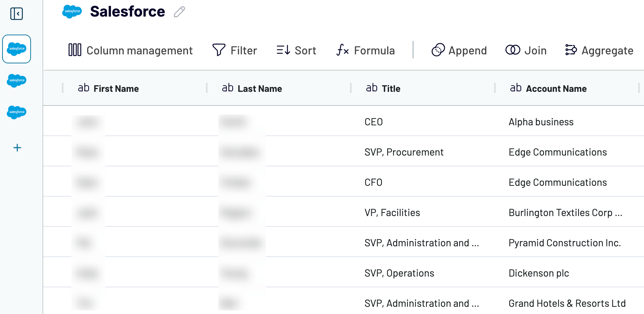Image resolution: width=644 pixels, height=314 pixels.
Task: Select the active Salesforce source in sidebar
Action: pyautogui.click(x=17, y=49)
